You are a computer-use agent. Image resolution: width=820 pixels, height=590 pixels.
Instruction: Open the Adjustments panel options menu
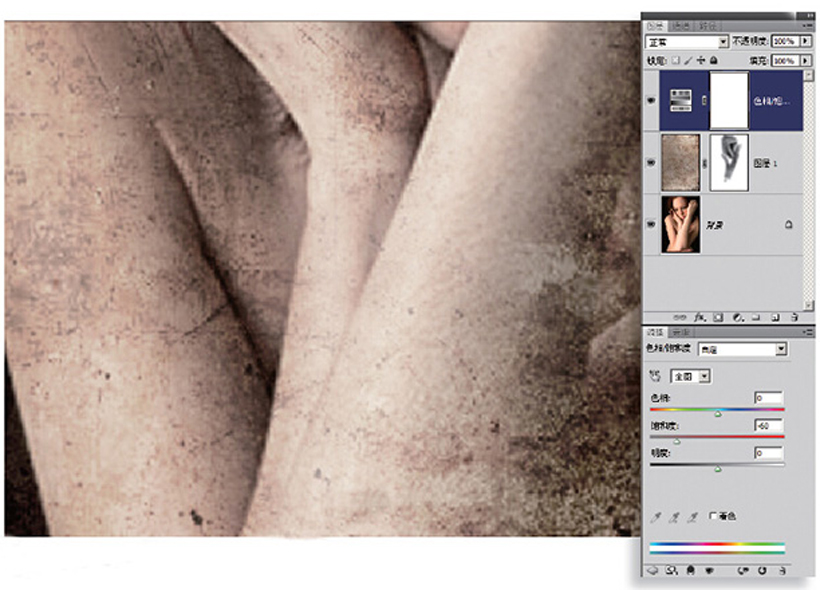(808, 332)
